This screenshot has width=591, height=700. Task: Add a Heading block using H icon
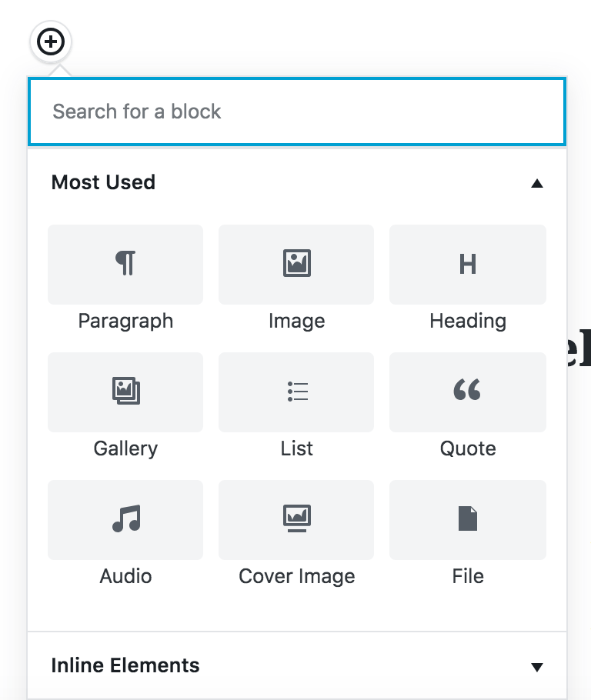467,264
